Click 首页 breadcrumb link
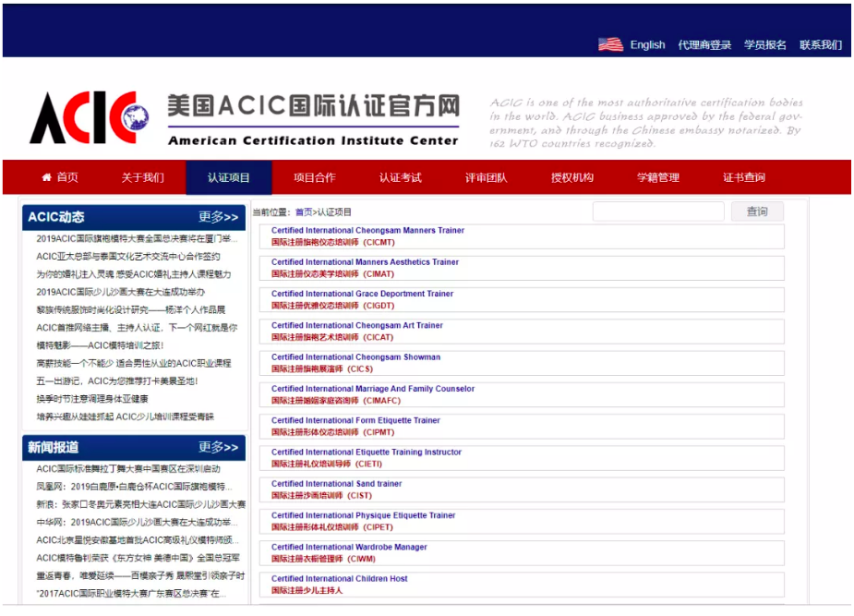Viewport: 854px width, 616px height. coord(304,211)
